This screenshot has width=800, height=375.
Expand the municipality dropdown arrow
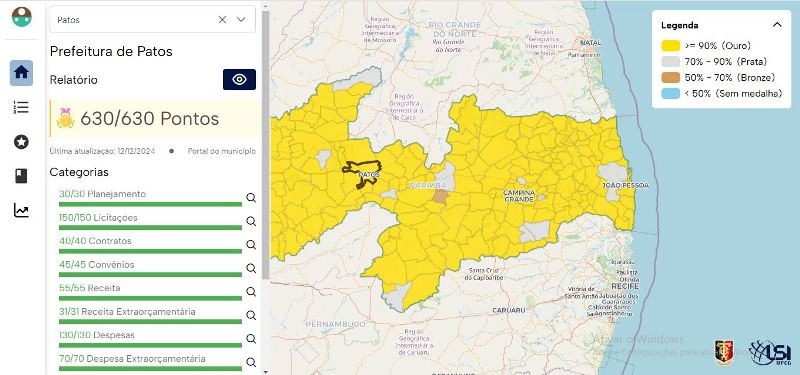pos(241,19)
